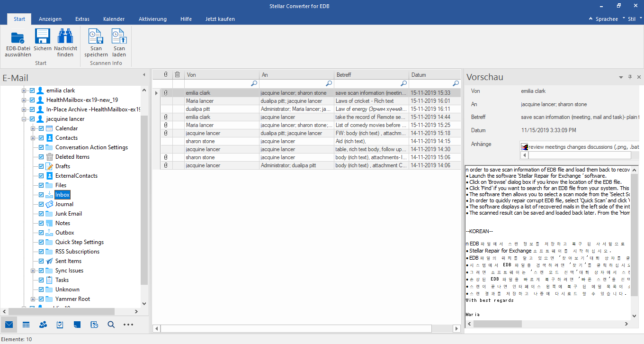Collapse the jacquine lancer mailbox tree
The image size is (644, 344).
24,119
